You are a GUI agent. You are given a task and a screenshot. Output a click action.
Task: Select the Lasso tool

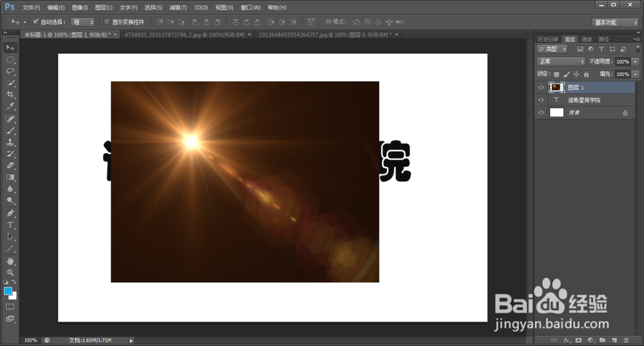[x=10, y=71]
